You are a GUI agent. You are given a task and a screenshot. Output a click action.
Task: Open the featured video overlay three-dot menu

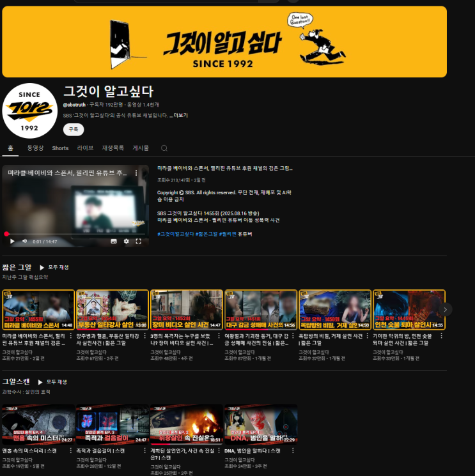[x=136, y=173]
